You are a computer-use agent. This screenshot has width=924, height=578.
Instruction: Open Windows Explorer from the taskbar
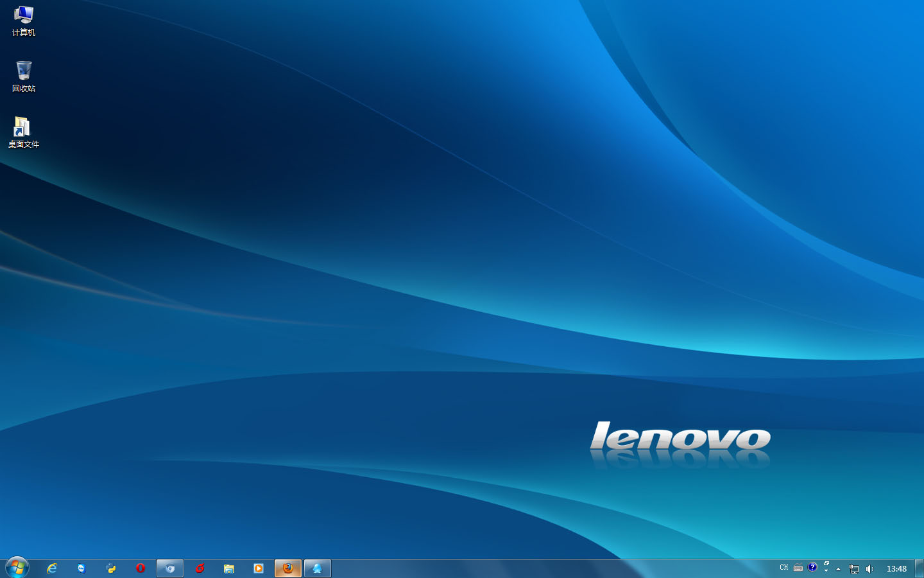229,568
